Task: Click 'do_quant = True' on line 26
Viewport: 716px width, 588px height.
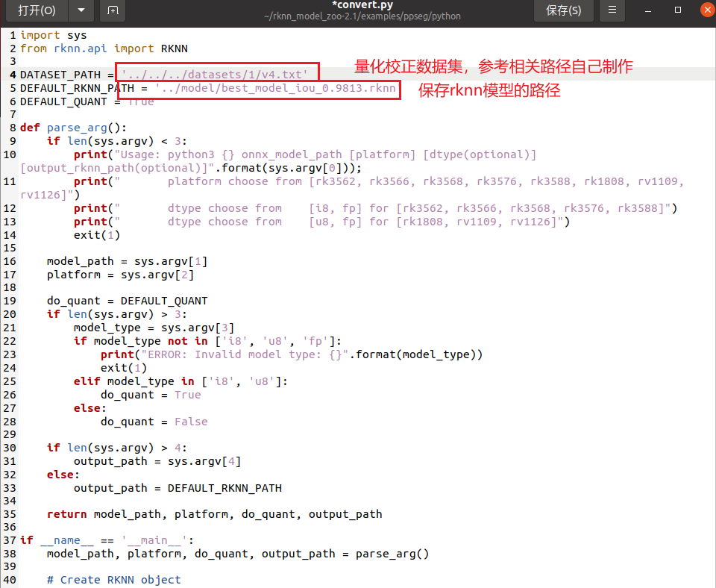Action: 151,395
